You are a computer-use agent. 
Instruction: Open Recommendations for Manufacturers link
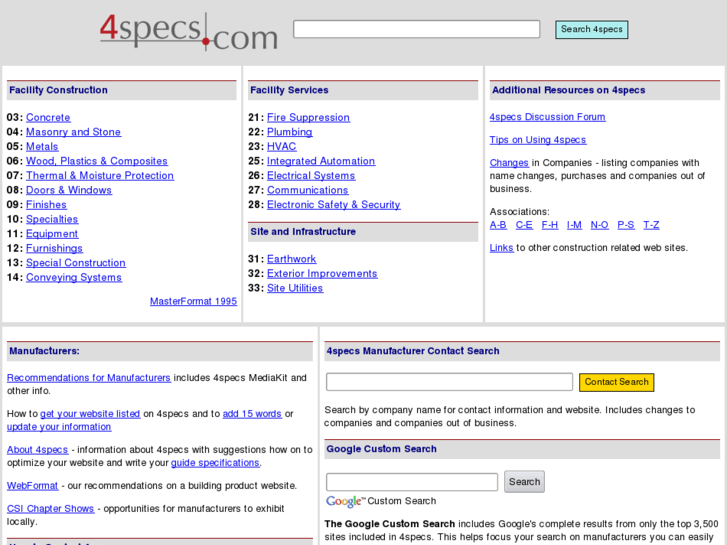coord(89,378)
